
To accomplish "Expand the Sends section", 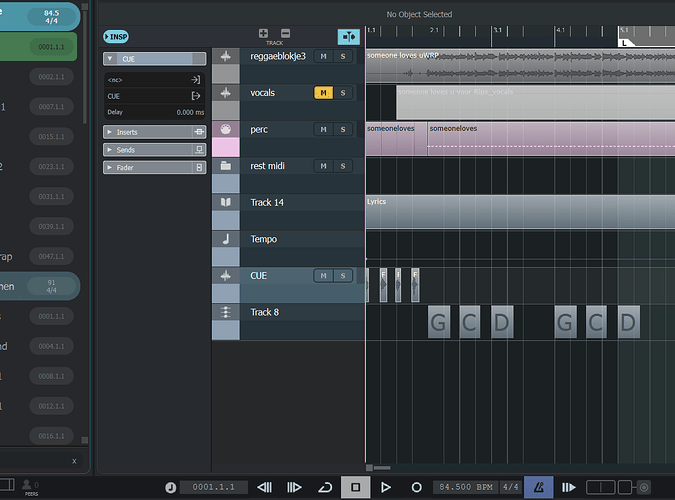I will [109, 150].
